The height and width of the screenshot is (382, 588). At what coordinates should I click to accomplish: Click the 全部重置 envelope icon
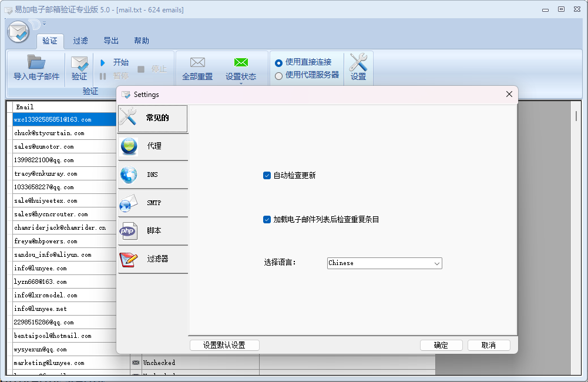[197, 62]
